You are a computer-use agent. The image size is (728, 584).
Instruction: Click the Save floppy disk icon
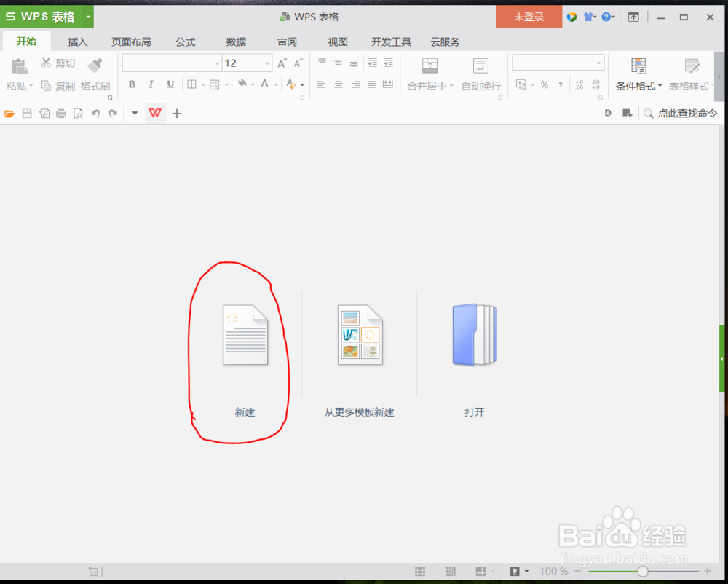pyautogui.click(x=27, y=114)
